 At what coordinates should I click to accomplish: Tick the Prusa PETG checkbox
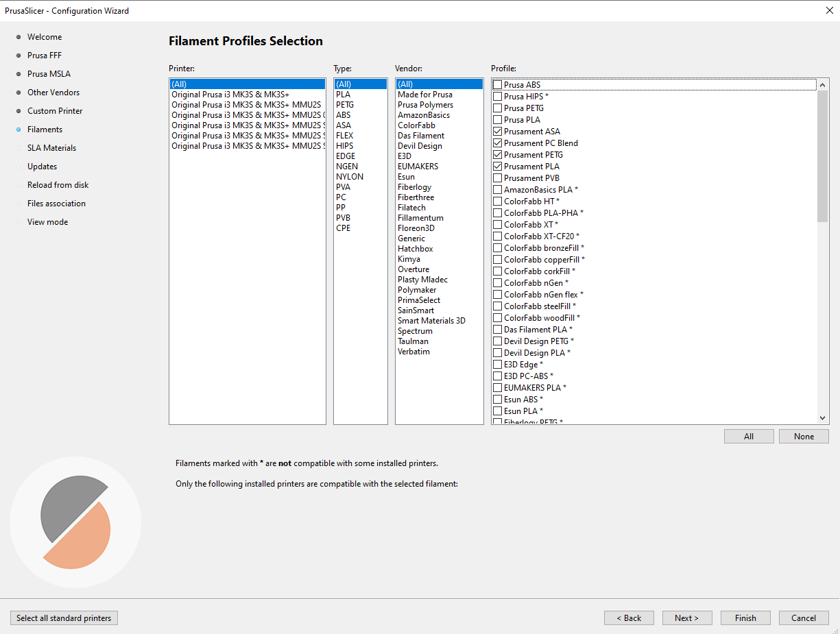(x=498, y=108)
